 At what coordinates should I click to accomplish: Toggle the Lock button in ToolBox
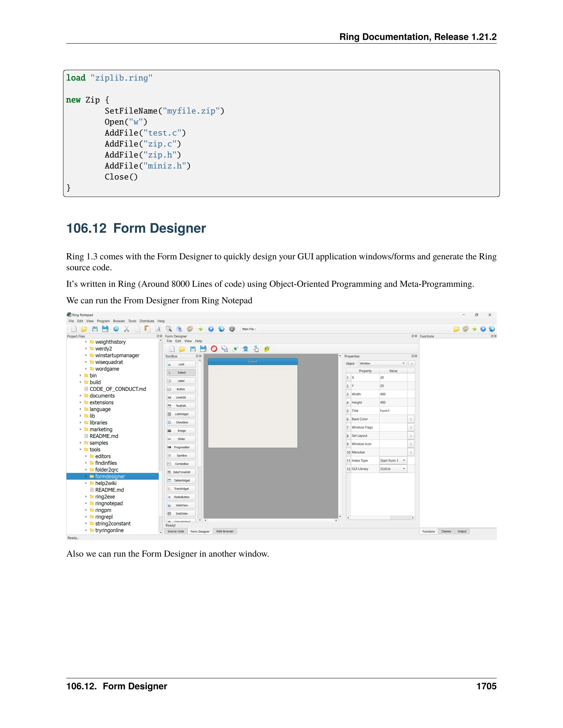click(181, 364)
